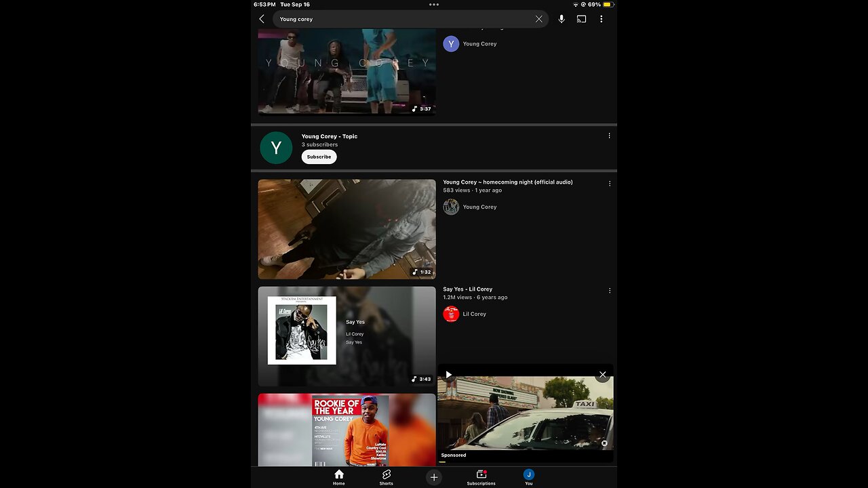Open the Cast to device icon
The image size is (868, 488).
581,19
